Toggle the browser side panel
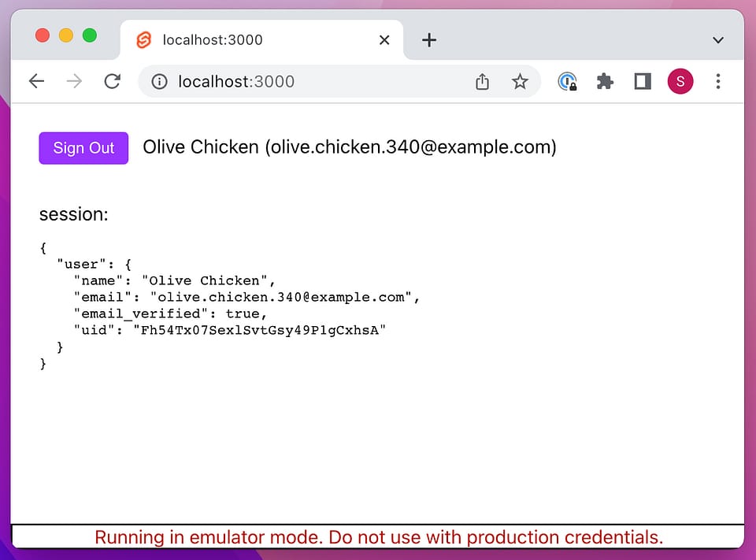Viewport: 756px width, 560px height. point(643,81)
